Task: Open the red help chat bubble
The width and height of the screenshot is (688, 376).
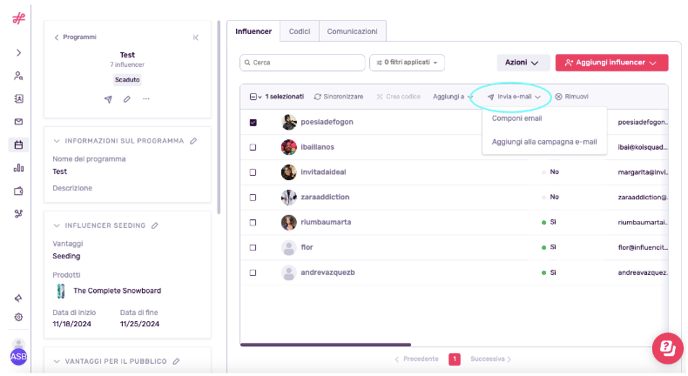Action: coord(667,348)
